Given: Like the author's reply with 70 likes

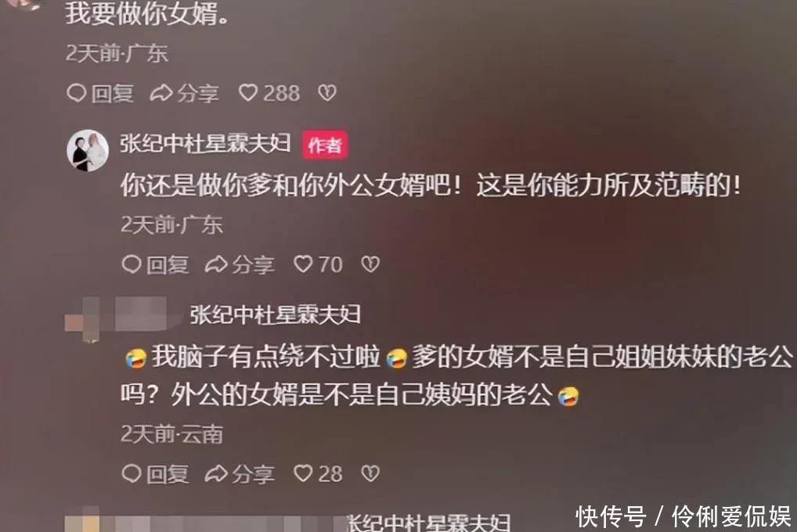Looking at the screenshot, I should click(318, 264).
